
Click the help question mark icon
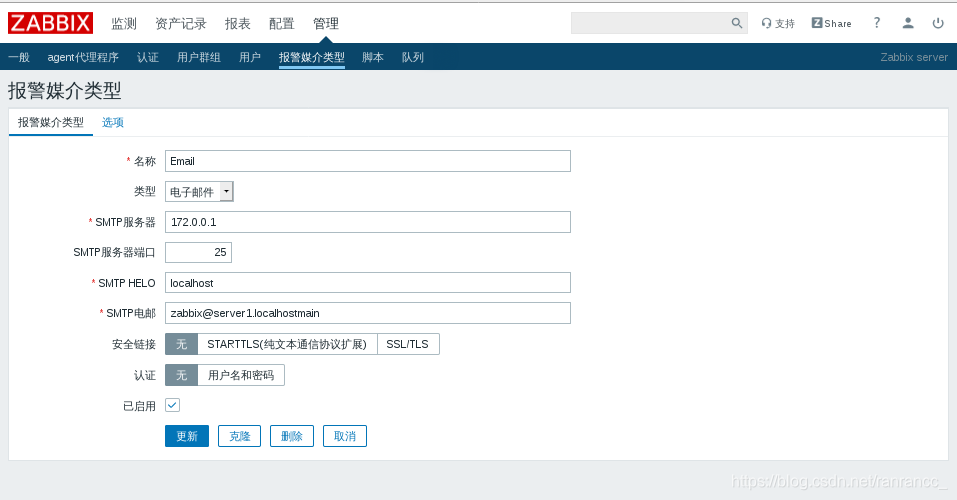(x=876, y=23)
